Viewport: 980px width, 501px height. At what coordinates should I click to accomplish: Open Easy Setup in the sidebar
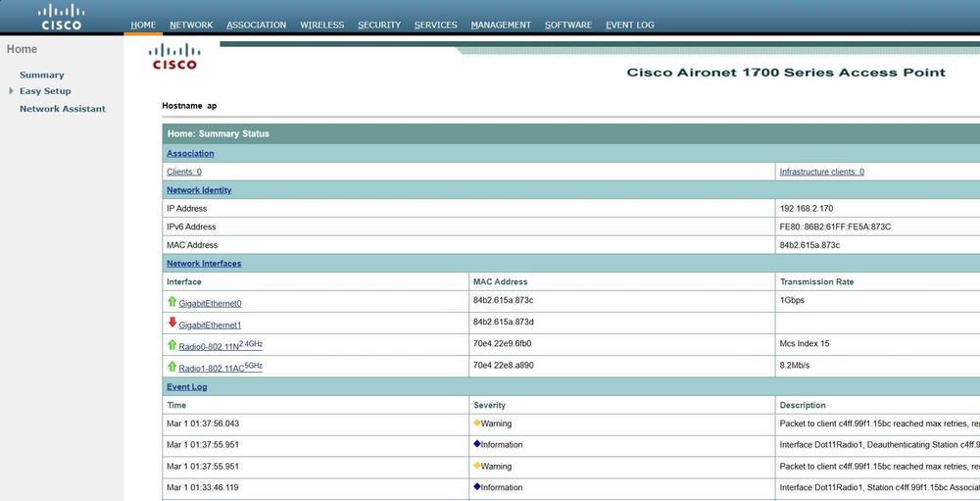coord(45,91)
